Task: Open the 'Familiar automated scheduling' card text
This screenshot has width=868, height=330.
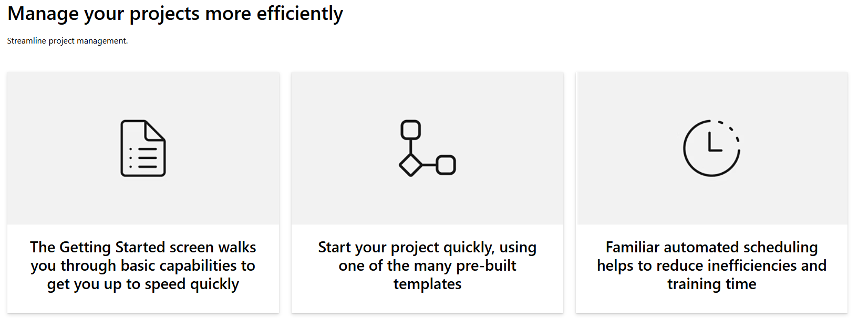Action: (711, 265)
